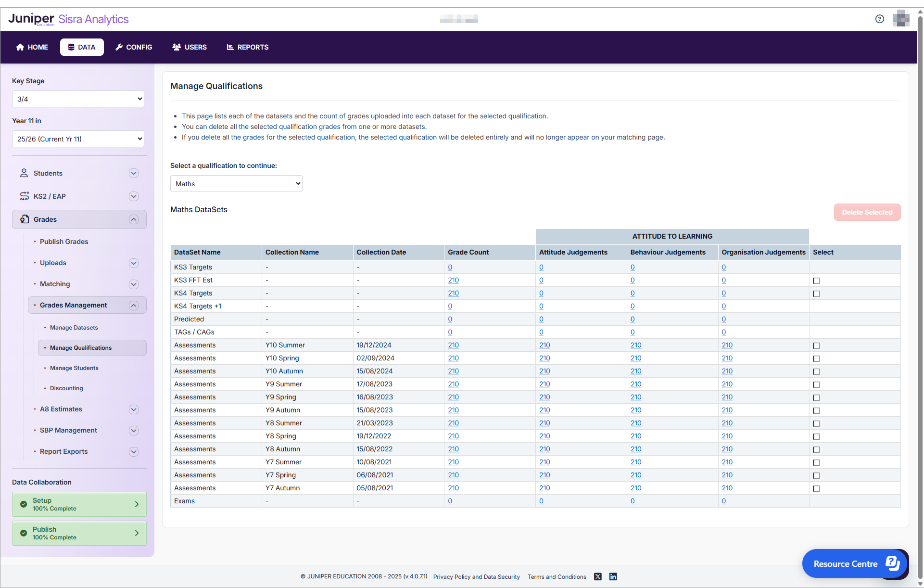
Task: Click the help question mark icon
Action: [x=879, y=19]
